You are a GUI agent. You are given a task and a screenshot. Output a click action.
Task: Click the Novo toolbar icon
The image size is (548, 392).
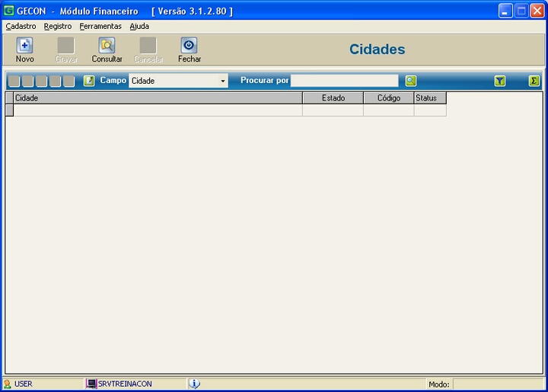[24, 46]
